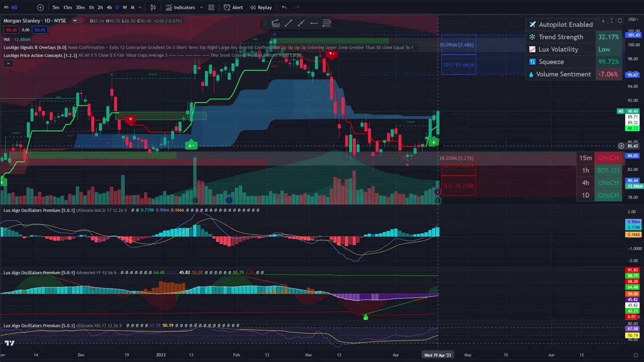Grab the drawing favorites toolbar handle

click(266, 23)
